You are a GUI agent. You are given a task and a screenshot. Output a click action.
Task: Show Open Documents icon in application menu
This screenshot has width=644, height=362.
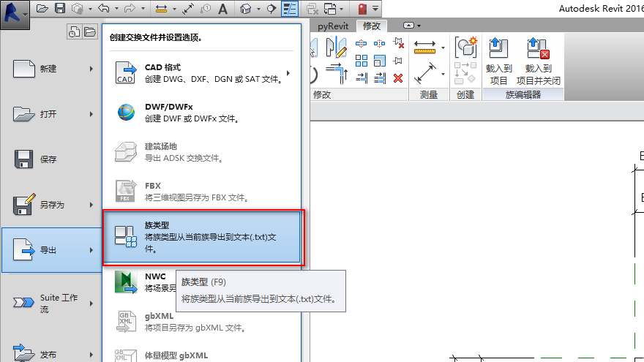coord(89,31)
